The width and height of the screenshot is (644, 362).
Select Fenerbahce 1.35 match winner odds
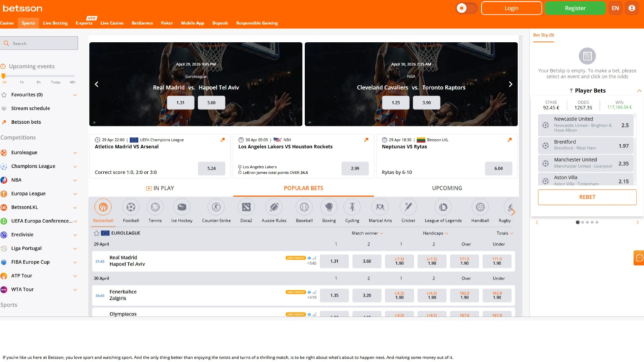[x=335, y=295]
